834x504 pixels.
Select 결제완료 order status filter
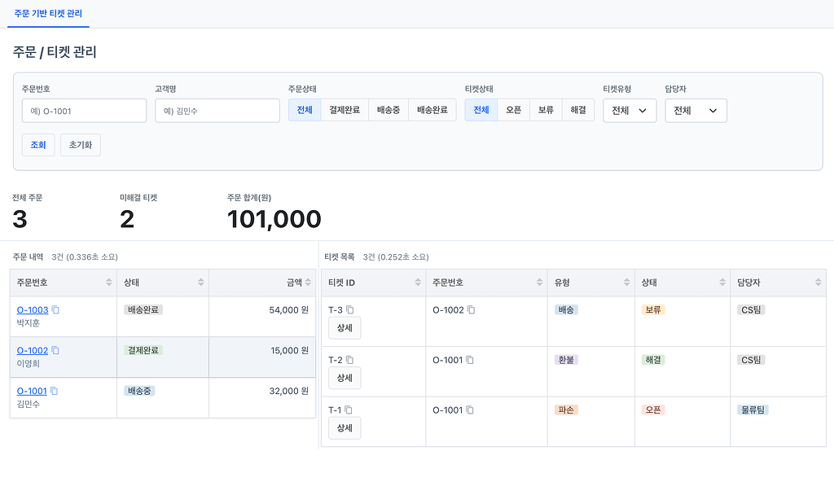point(345,110)
